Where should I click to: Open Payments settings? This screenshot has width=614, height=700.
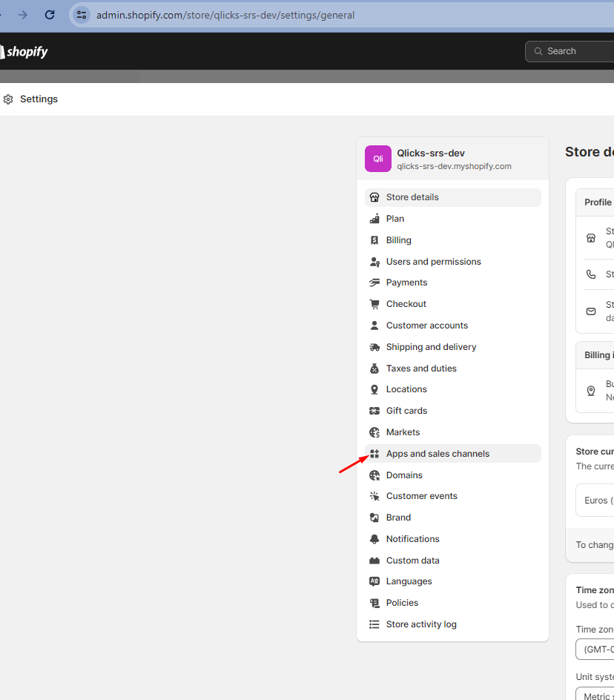(453, 283)
